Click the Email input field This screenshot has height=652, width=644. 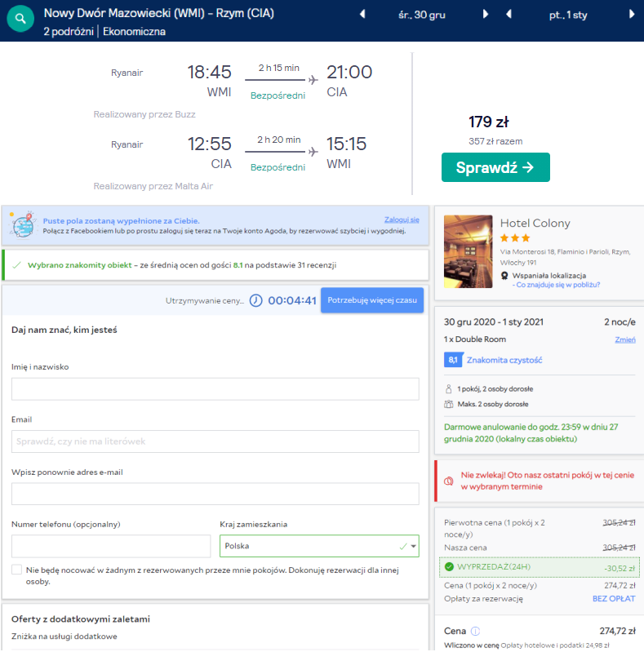pos(215,441)
